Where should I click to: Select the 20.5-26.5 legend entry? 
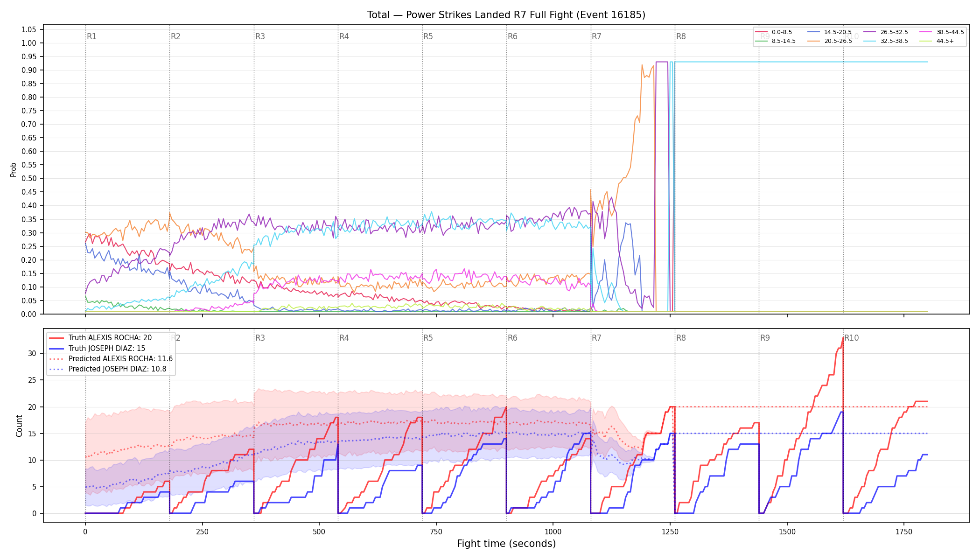click(829, 41)
